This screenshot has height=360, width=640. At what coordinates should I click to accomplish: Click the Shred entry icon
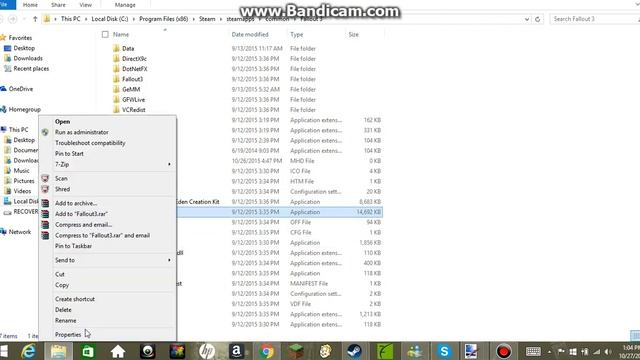coord(45,189)
